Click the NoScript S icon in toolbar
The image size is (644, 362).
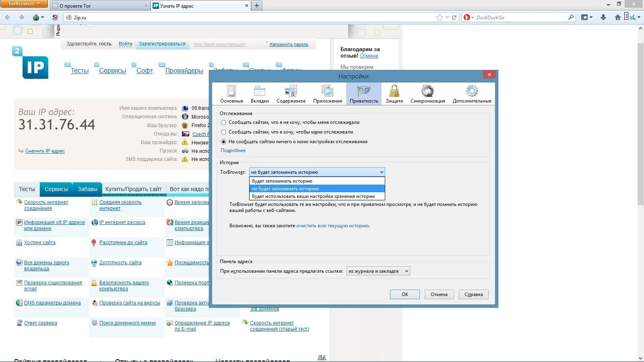click(x=55, y=17)
